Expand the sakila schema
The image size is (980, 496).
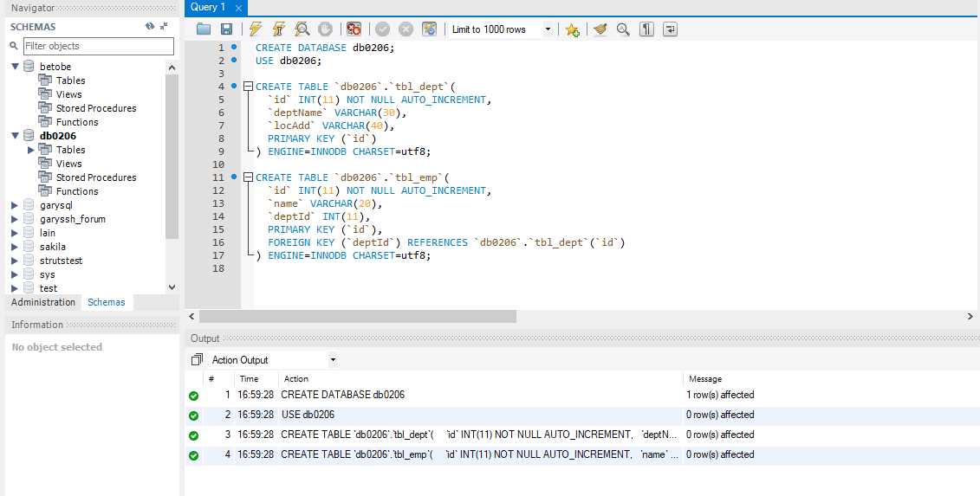point(14,247)
